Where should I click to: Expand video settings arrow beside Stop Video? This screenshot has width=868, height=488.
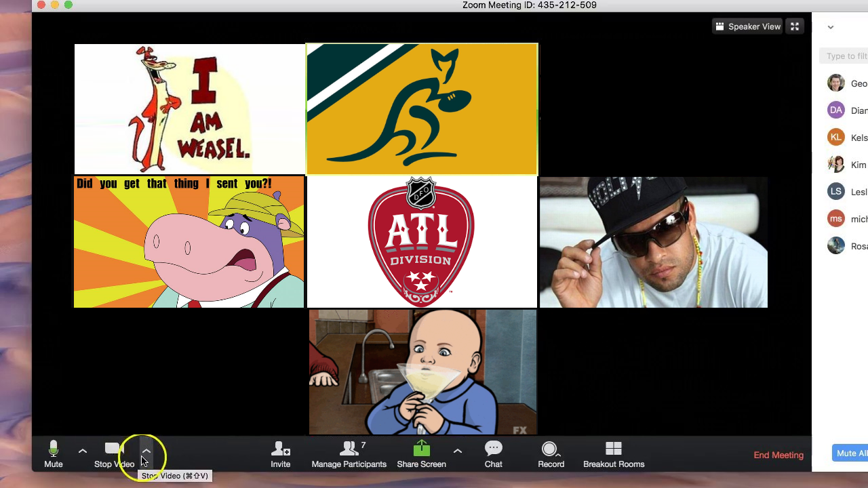coord(146,451)
